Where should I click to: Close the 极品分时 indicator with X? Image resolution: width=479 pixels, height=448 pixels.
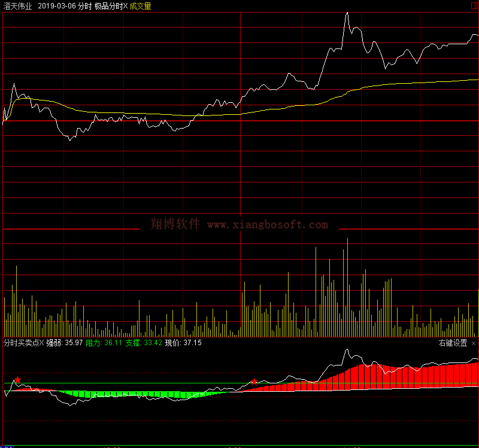(125, 6)
